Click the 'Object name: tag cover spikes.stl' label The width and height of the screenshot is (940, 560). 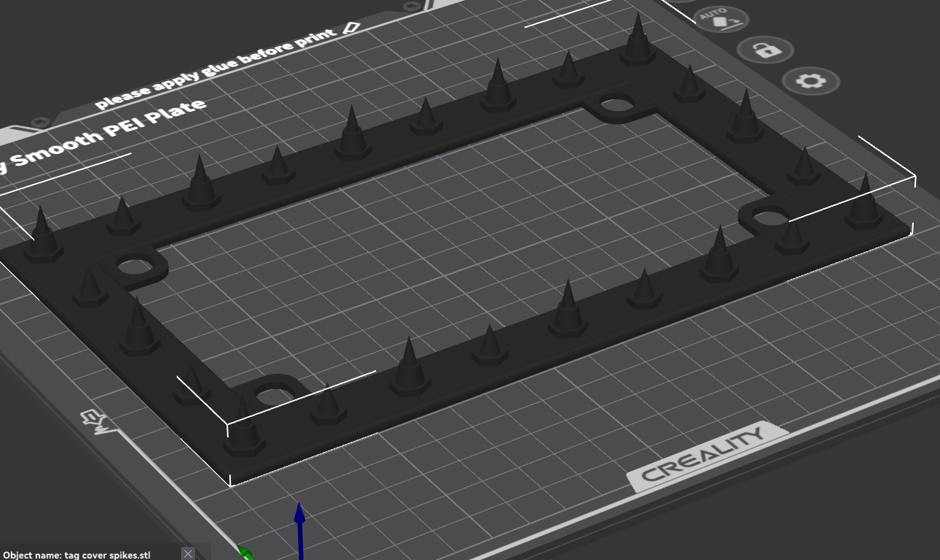click(x=77, y=555)
